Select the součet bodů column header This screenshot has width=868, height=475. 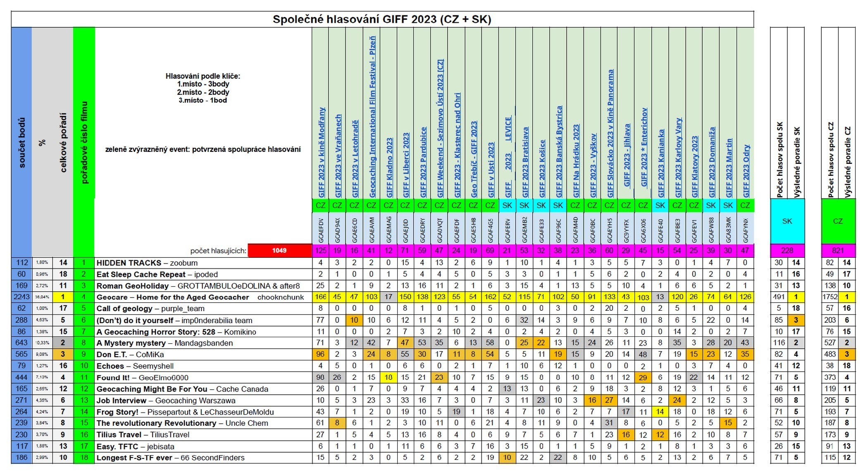pos(21,143)
